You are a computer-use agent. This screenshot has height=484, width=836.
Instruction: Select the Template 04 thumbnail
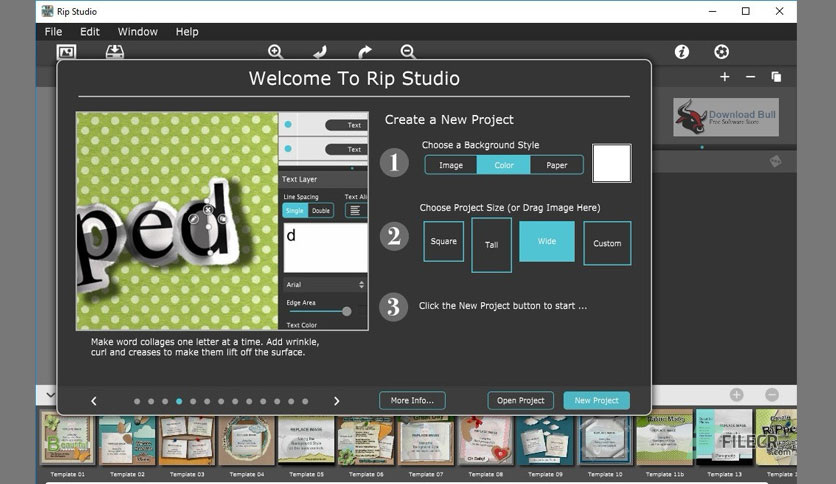246,439
